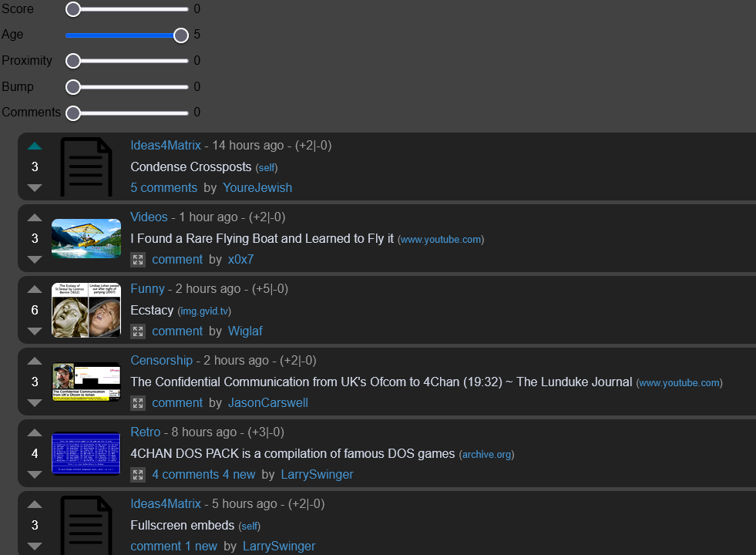View user profile LarrySwinger on DOS PACK post
This screenshot has height=555, width=756.
317,474
